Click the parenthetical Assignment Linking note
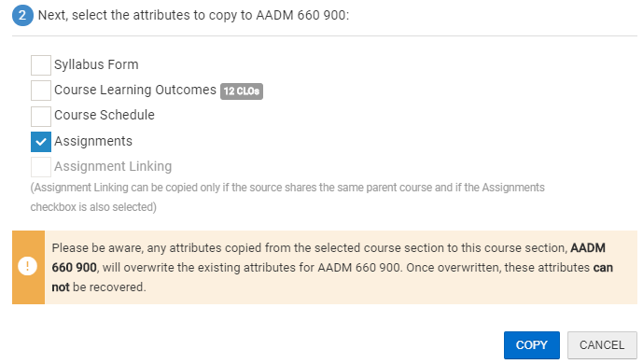This screenshot has height=364, width=643. pos(287,197)
